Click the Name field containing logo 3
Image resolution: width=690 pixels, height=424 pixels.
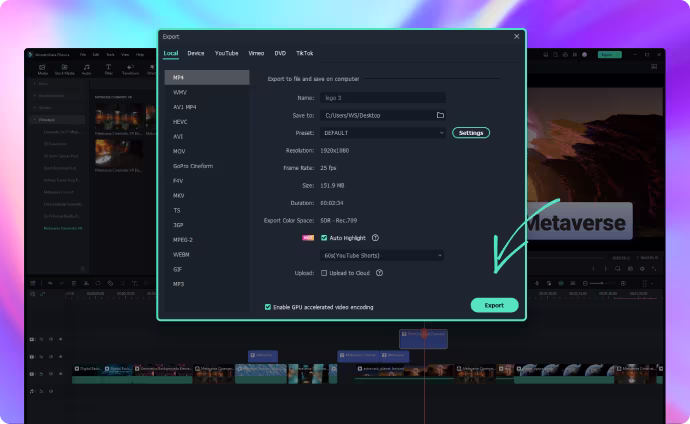(x=382, y=98)
